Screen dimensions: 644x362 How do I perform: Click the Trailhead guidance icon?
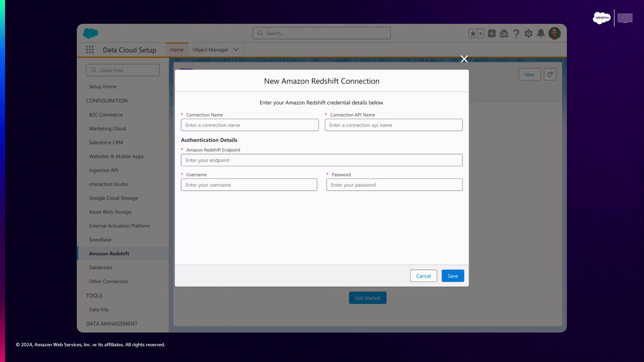[x=504, y=34]
